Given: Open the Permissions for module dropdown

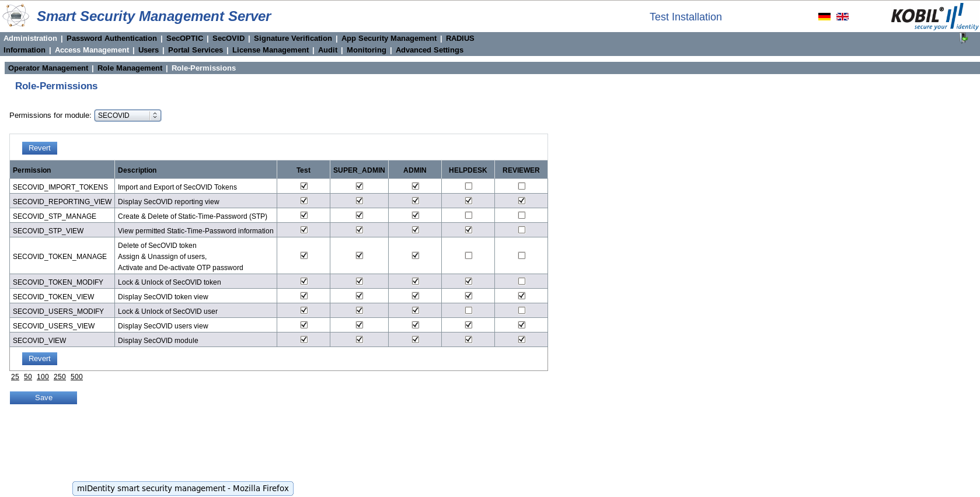Looking at the screenshot, I should tap(128, 116).
